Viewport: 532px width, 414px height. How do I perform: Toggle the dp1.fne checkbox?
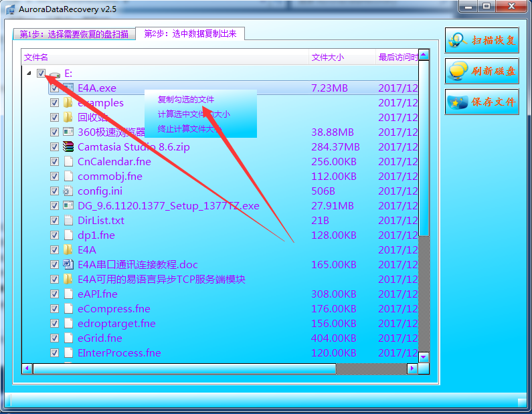click(x=54, y=235)
